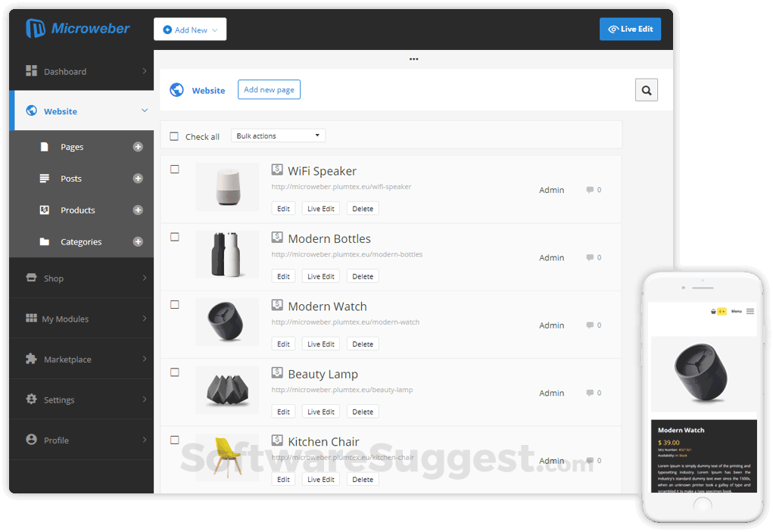Click Add new page
Screen dimensions: 773x532
(x=269, y=89)
